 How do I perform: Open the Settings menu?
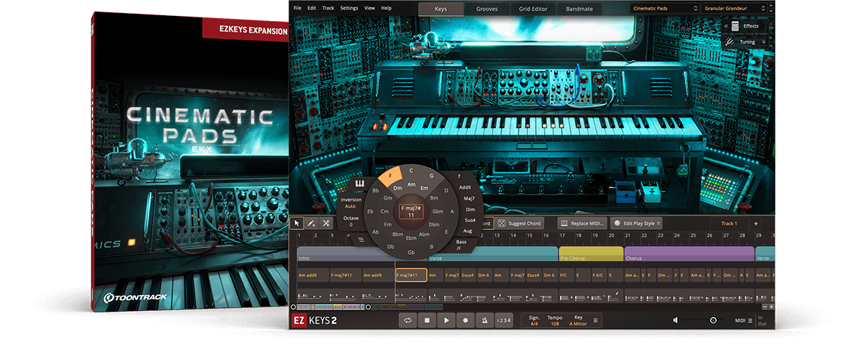click(349, 8)
